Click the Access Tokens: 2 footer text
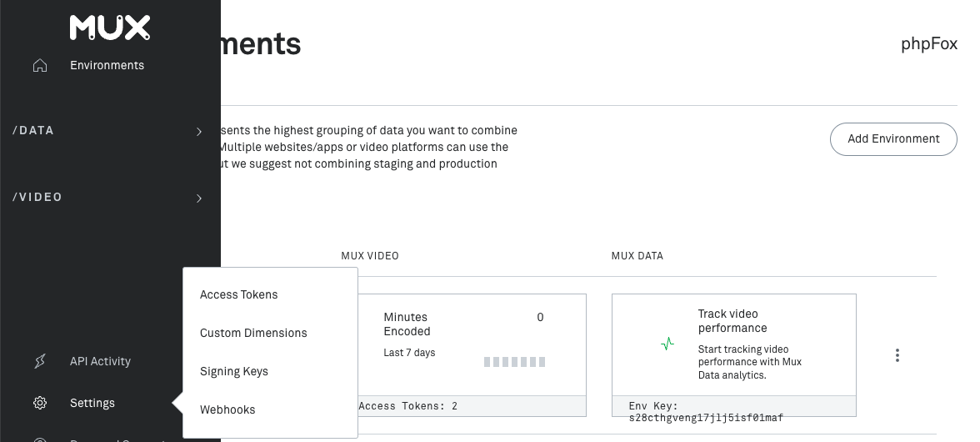 point(408,406)
